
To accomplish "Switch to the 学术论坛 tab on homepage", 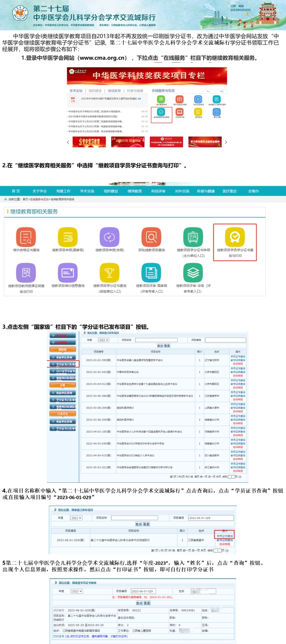I will point(76,91).
